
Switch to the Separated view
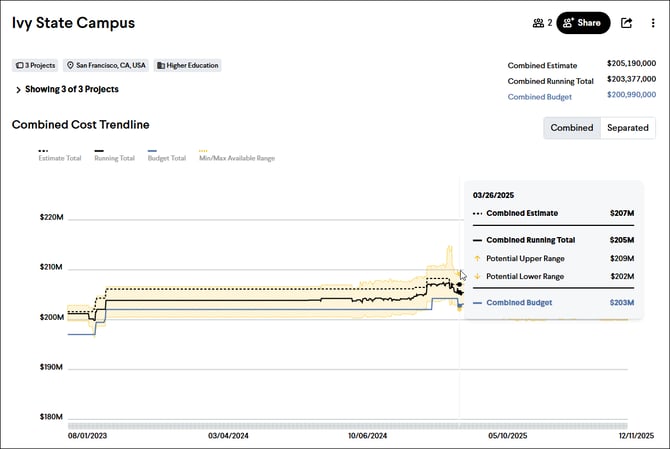pos(627,127)
